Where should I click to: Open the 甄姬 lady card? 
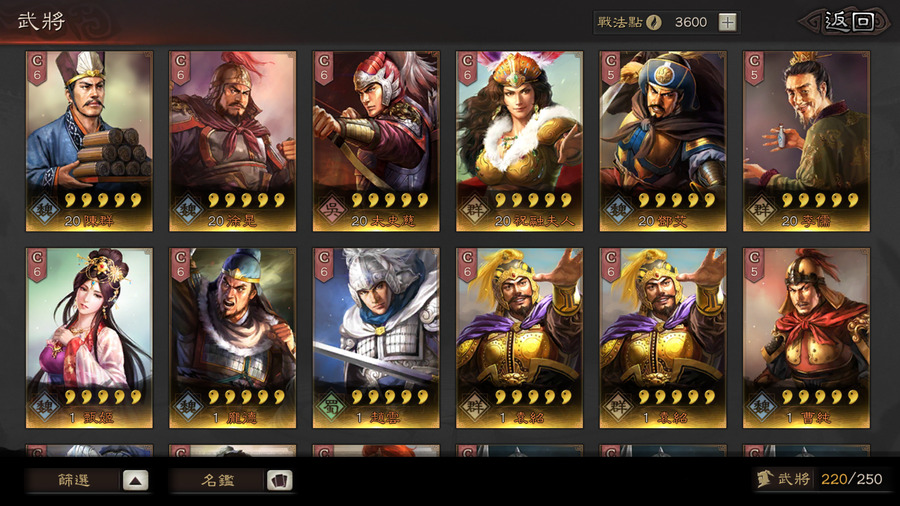point(89,338)
